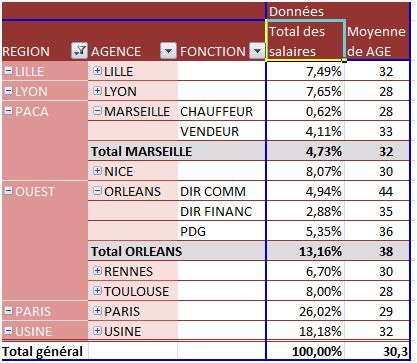
Task: Collapse the LYON region group
Action: click(9, 91)
